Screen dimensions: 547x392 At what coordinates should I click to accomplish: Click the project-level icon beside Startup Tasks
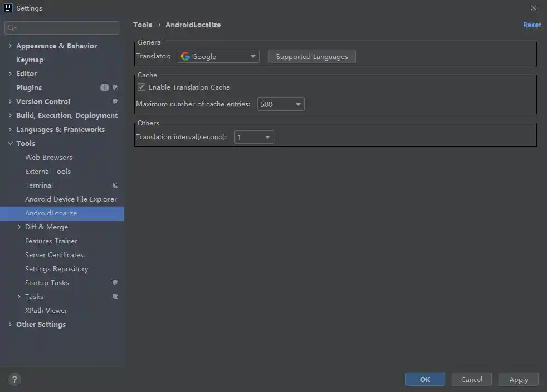pos(115,283)
